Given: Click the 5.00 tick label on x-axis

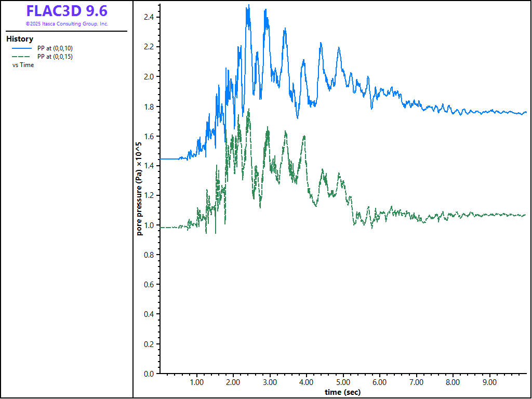Looking at the screenshot, I should pos(343,382).
